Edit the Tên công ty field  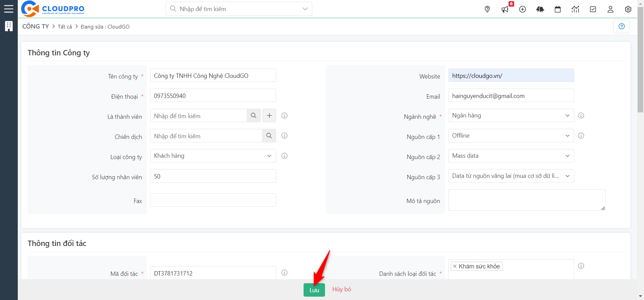tap(213, 75)
